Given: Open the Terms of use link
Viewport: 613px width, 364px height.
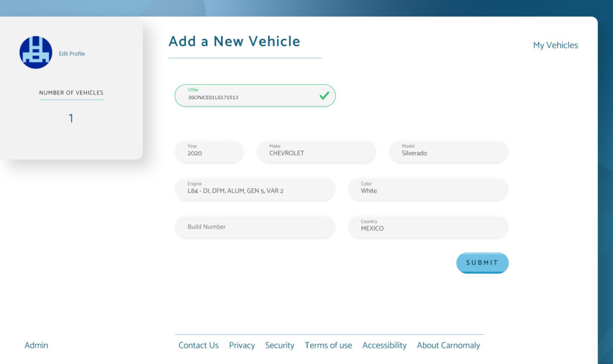Looking at the screenshot, I should (x=329, y=345).
